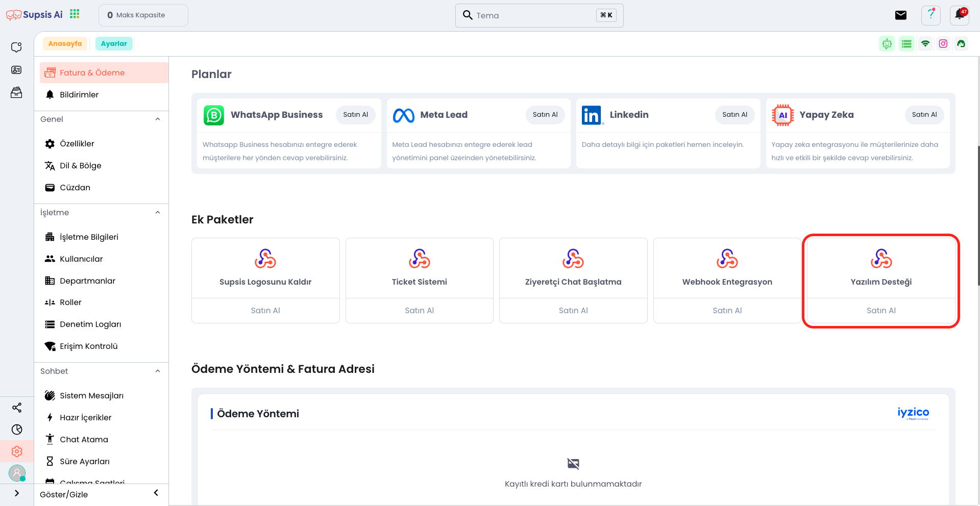The height and width of the screenshot is (506, 980).
Task: Purchase Webhook Entegrasyon package
Action: point(727,311)
